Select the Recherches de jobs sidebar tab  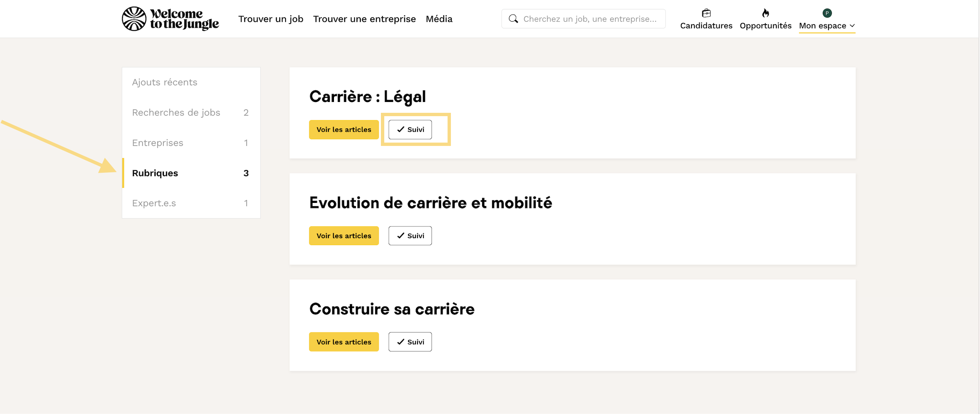coord(176,113)
